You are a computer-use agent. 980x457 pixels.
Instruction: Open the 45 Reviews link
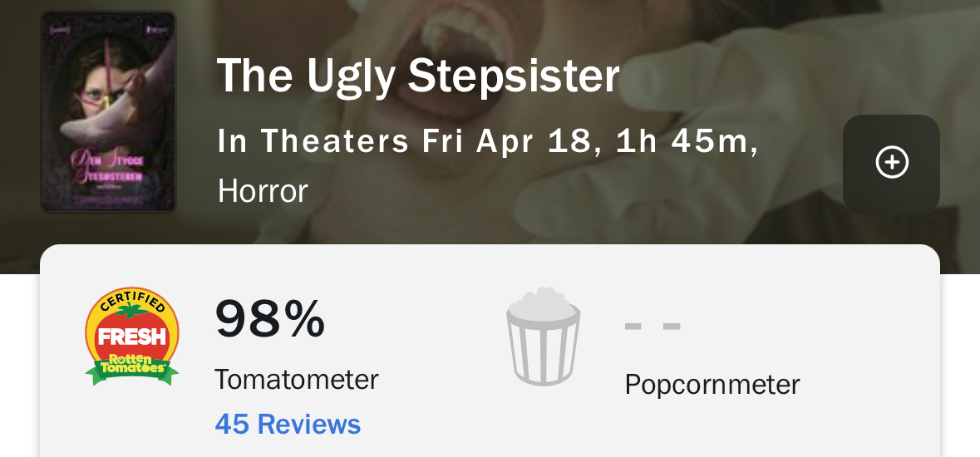288,425
